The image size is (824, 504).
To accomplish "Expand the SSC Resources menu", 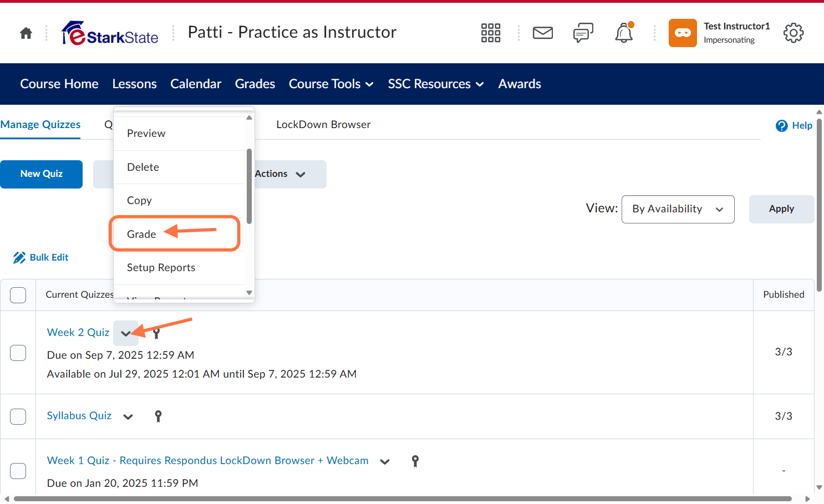I will pyautogui.click(x=436, y=84).
